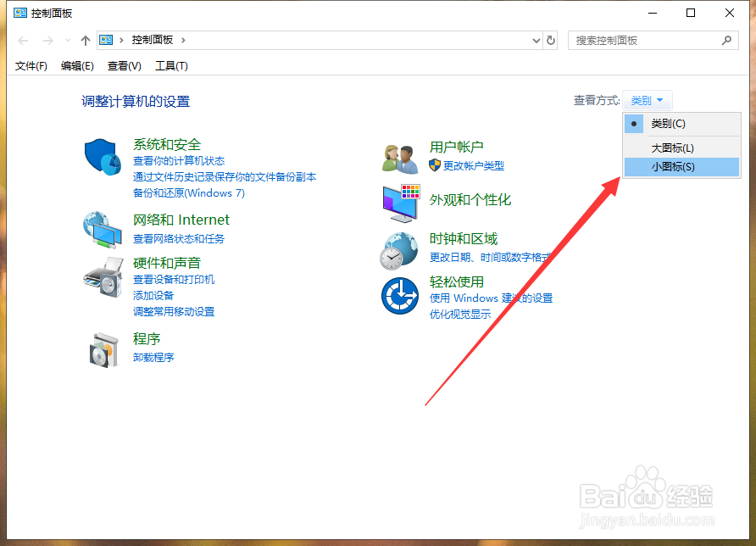Click 调整常用移动设置 link

(174, 312)
